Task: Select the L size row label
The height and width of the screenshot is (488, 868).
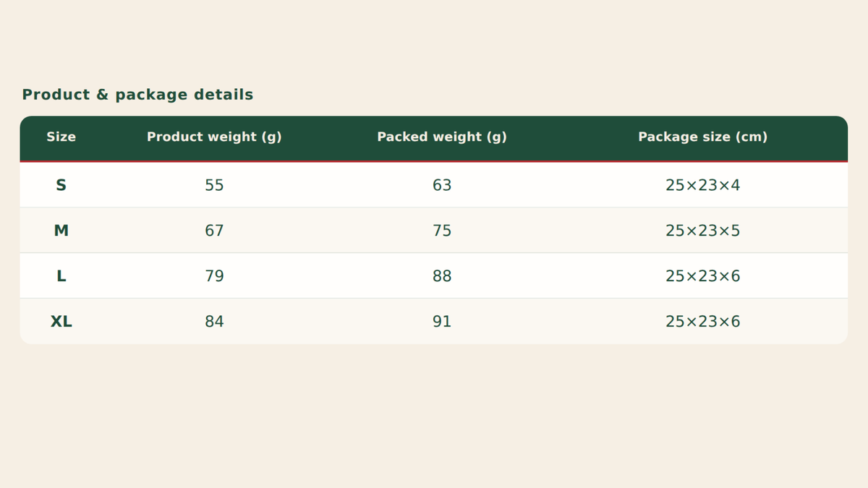Action: [61, 276]
